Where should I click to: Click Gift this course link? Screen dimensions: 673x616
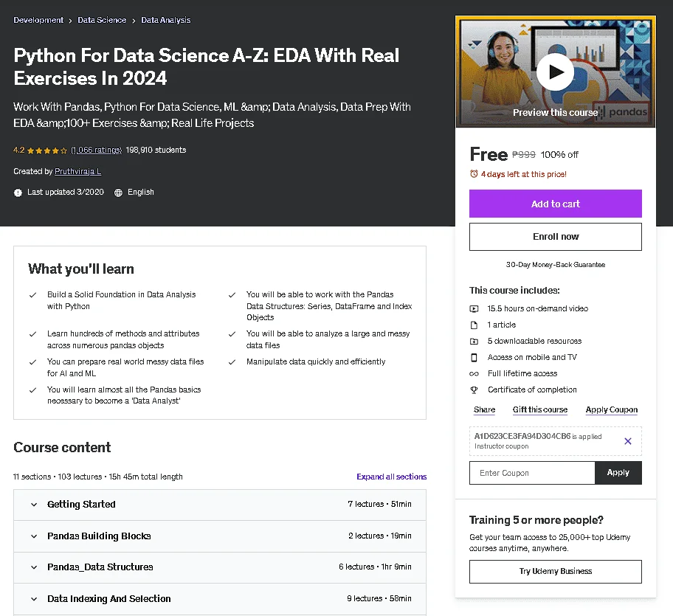(x=540, y=409)
